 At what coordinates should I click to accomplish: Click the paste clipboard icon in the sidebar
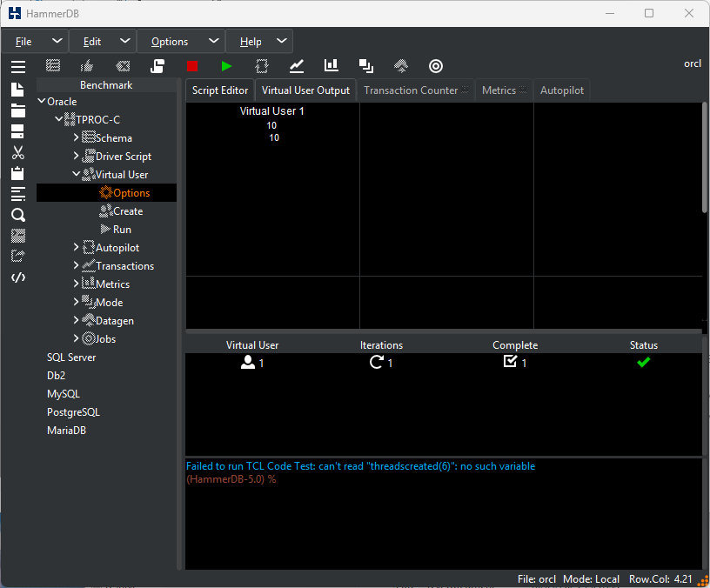point(17,173)
